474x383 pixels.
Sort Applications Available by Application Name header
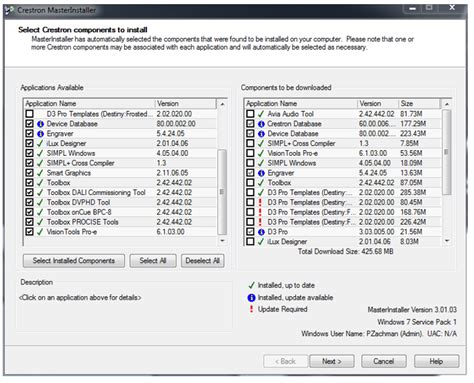(x=90, y=104)
